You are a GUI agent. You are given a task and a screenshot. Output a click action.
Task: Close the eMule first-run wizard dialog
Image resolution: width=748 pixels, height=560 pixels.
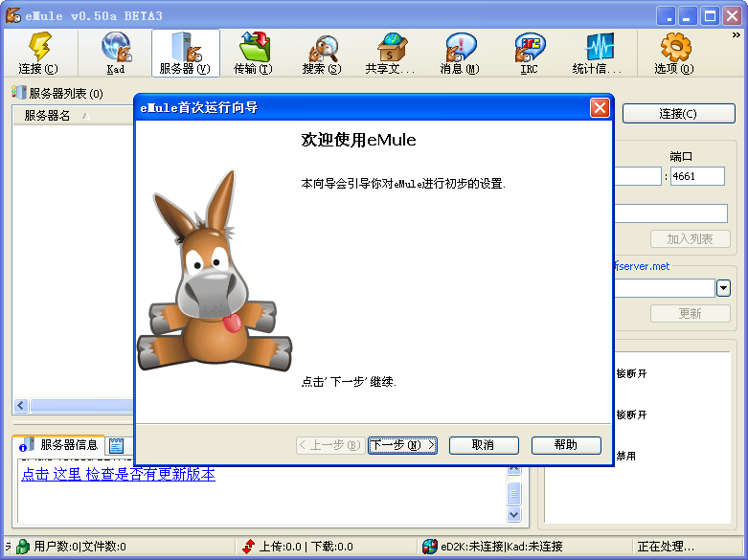(x=600, y=107)
